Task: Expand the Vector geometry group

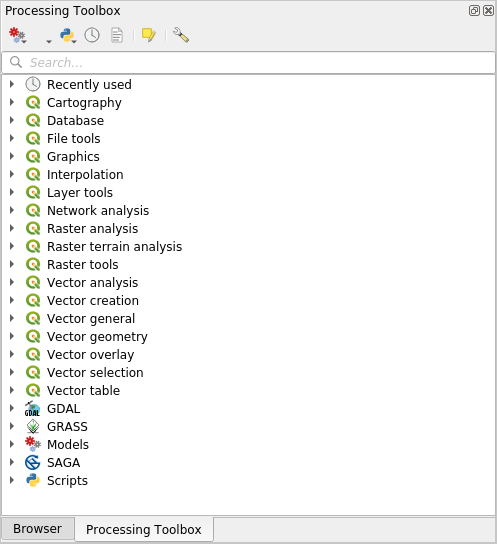Action: coord(12,336)
